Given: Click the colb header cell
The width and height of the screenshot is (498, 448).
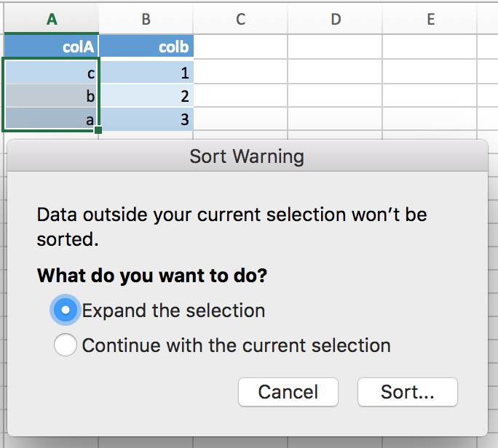Looking at the screenshot, I should point(146,47).
